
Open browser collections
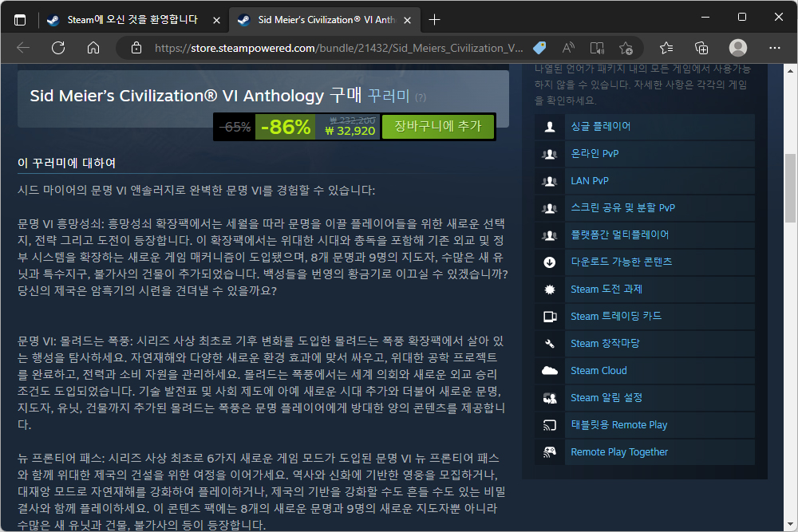click(701, 48)
